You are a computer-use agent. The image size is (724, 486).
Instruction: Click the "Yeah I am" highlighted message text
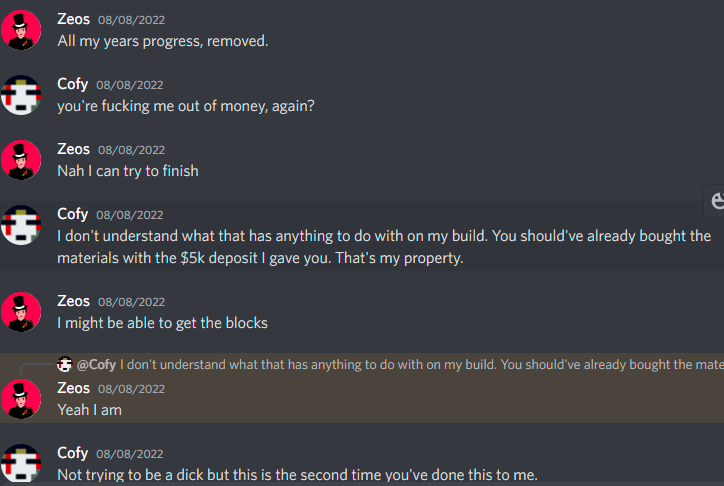pyautogui.click(x=90, y=410)
